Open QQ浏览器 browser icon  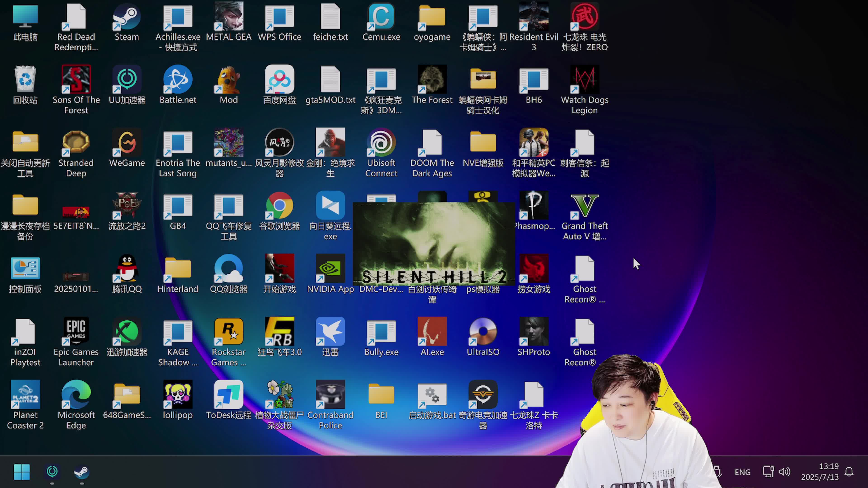[x=229, y=274]
